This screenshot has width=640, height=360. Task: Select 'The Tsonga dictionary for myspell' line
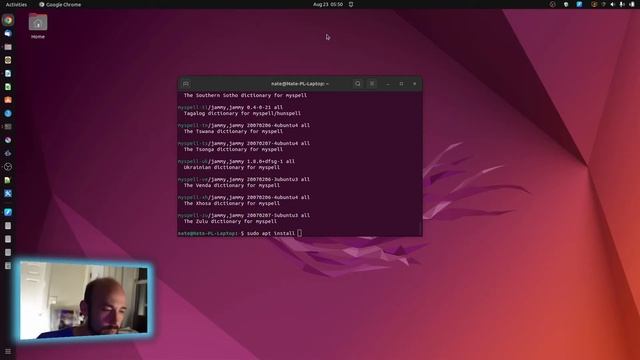[233, 149]
